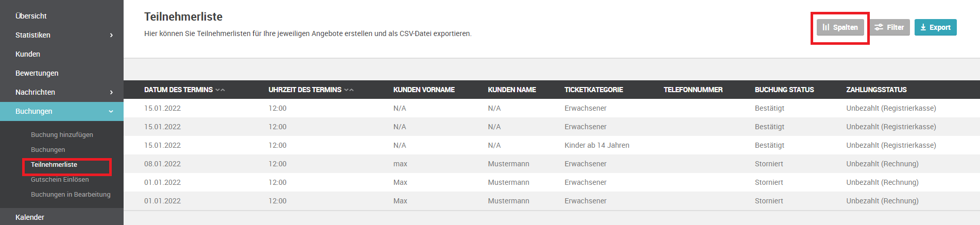Select Buchung hinzufügen submenu link
This screenshot has height=225, width=980.
(62, 135)
